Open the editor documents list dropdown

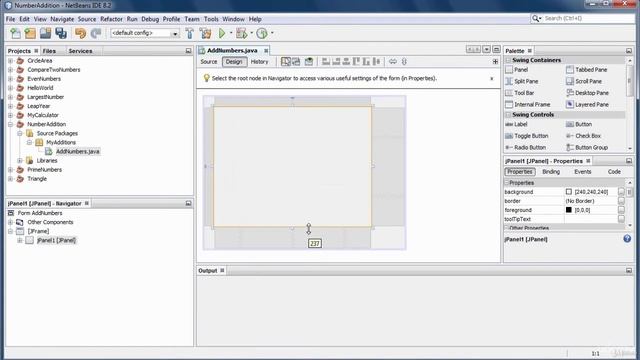486,49
